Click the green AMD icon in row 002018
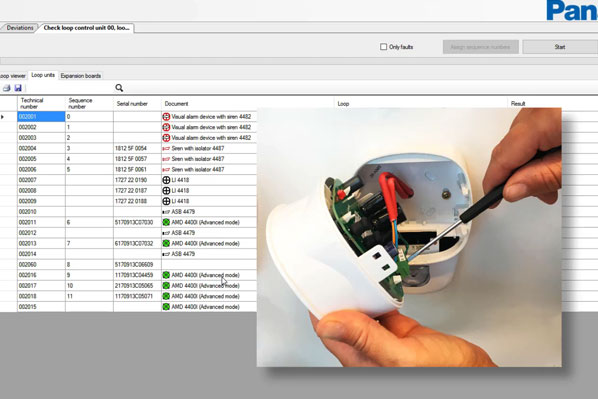This screenshot has height=399, width=598. pos(166,296)
